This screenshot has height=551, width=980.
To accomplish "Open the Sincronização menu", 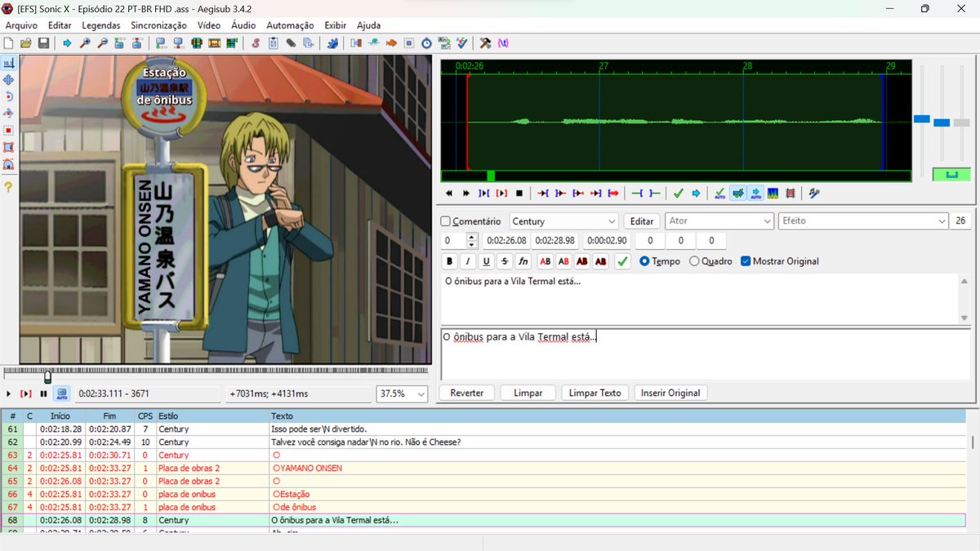I will point(158,25).
